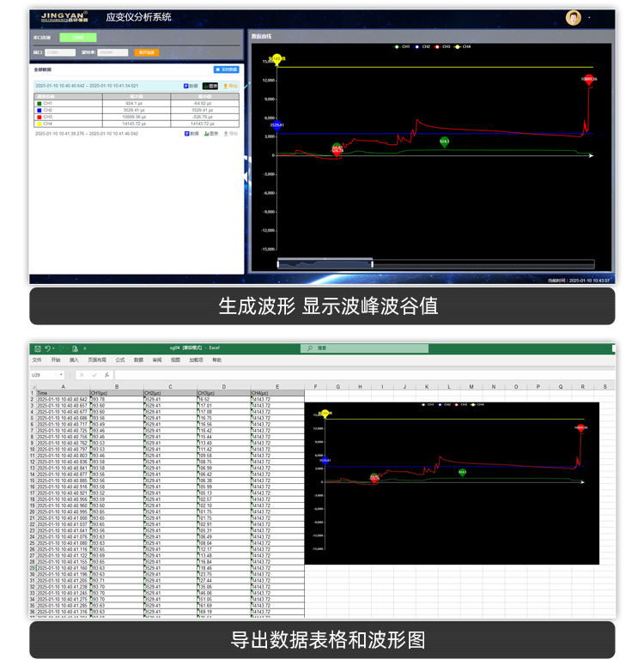644x671 pixels.
Task: Open chart icon for second record
Action: [210, 134]
